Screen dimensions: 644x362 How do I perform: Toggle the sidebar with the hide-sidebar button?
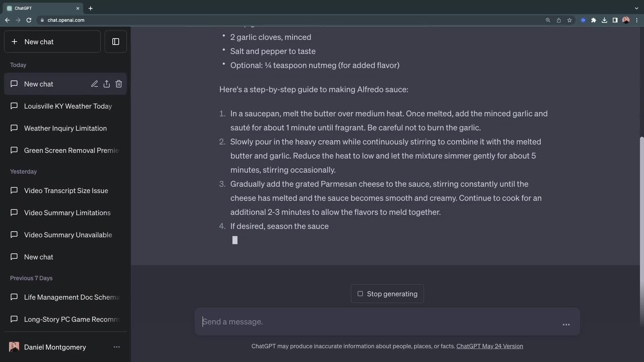[115, 42]
